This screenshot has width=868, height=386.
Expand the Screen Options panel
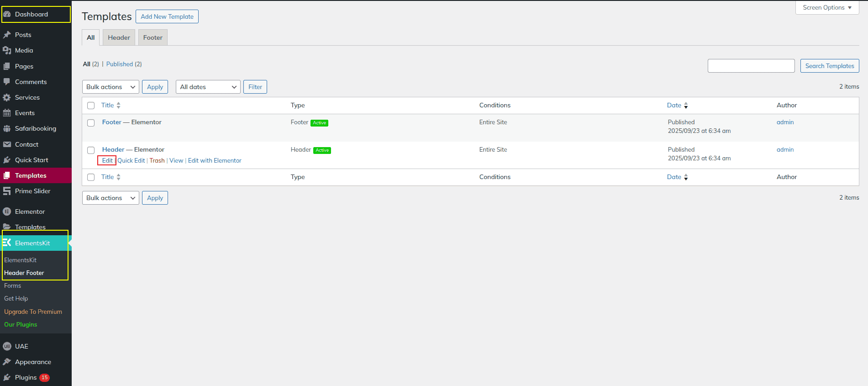pos(827,8)
